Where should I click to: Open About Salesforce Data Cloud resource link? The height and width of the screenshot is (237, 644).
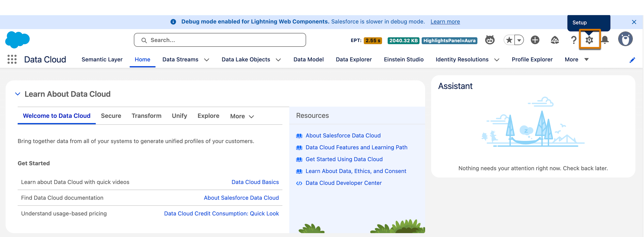tap(343, 135)
